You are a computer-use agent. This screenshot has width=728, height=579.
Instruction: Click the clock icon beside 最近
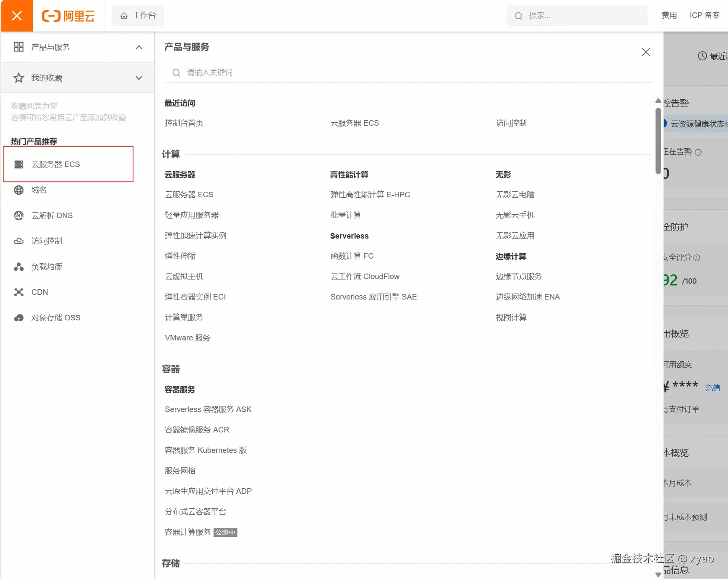click(702, 56)
